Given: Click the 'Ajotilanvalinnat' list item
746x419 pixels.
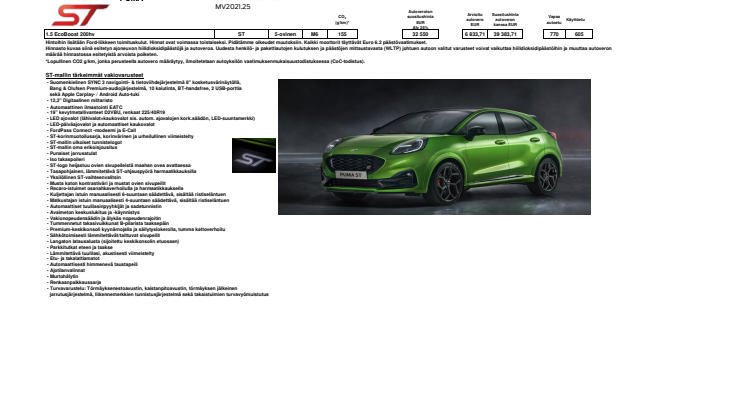Looking at the screenshot, I should [x=69, y=268].
